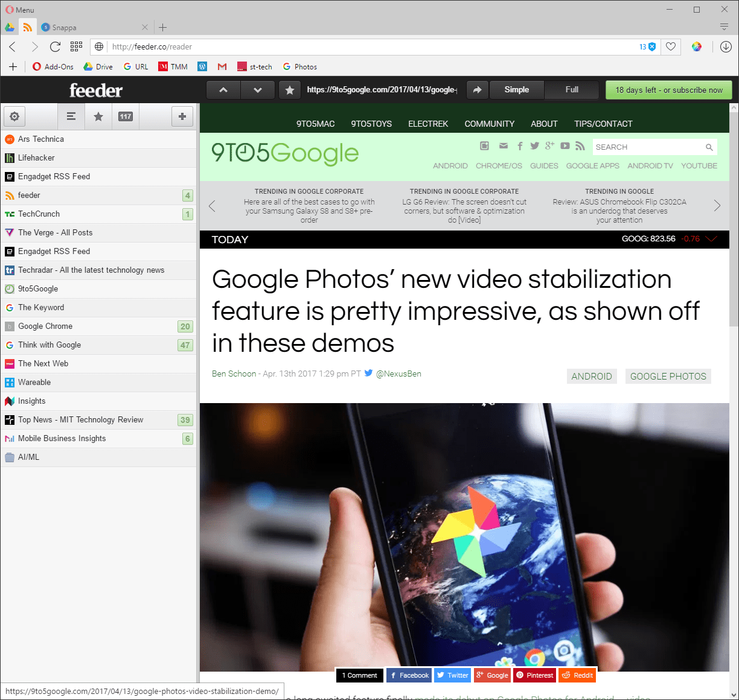
Task: Show next trending story with right chevron
Action: point(717,206)
